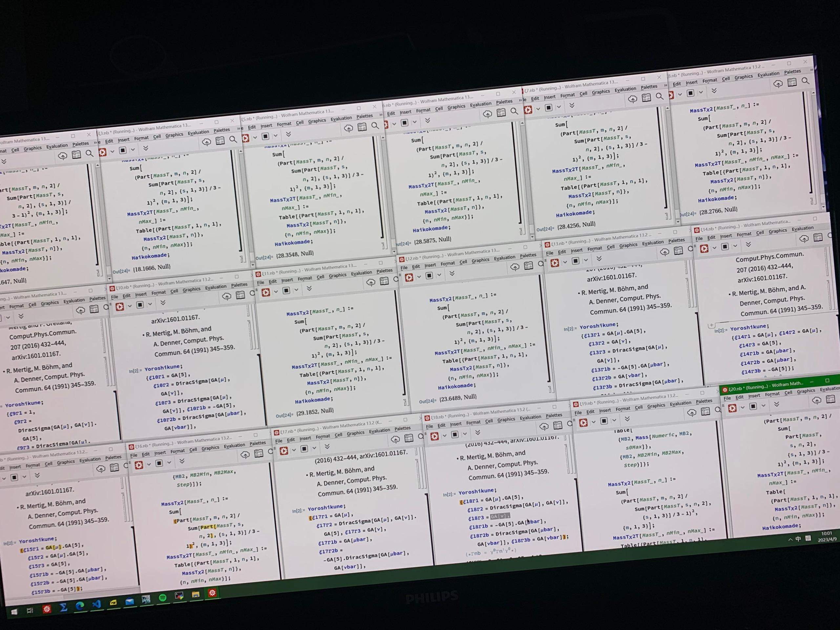Expand the toolbar double chevron in ξ8.nb
This screenshot has width=840, height=630.
714,90
